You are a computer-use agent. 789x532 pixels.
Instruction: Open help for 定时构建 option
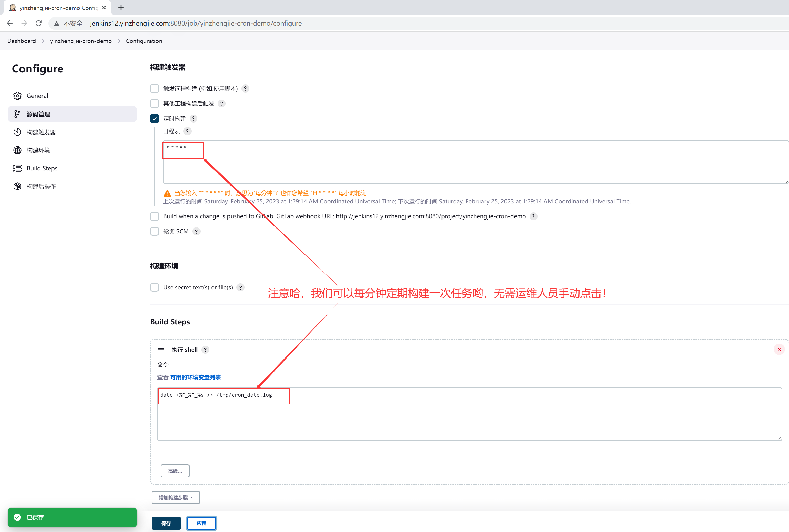[x=193, y=118]
